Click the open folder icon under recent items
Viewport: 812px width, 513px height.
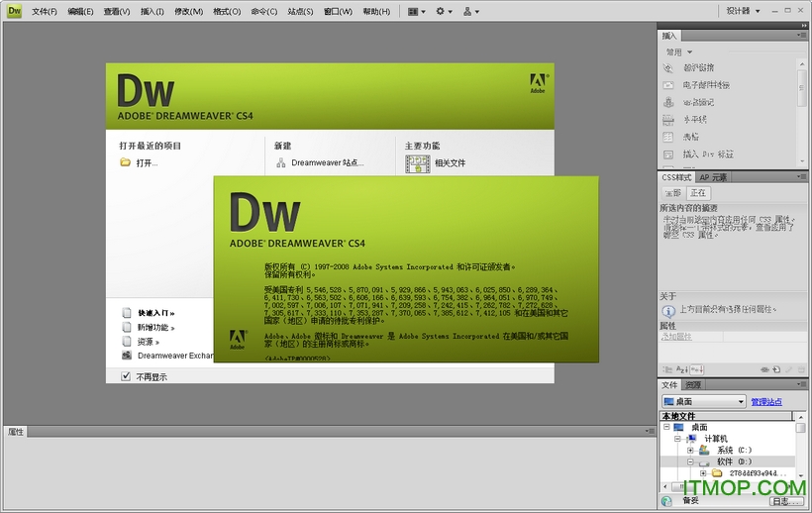coord(125,162)
